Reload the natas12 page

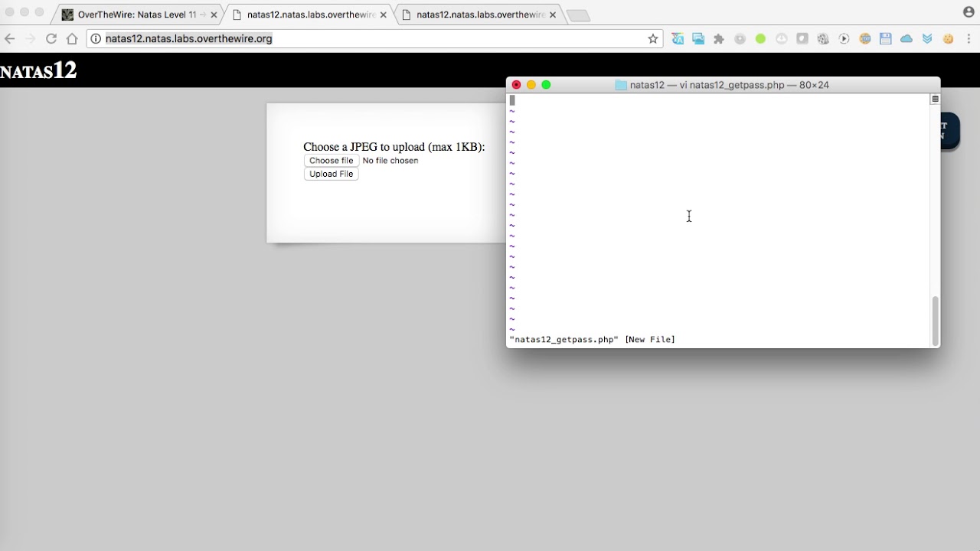pyautogui.click(x=51, y=39)
